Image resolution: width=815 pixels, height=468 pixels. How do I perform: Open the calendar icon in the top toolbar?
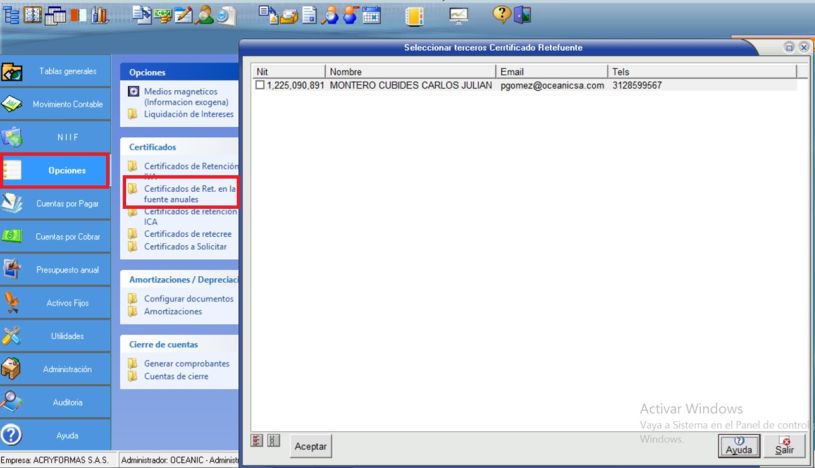tap(371, 14)
